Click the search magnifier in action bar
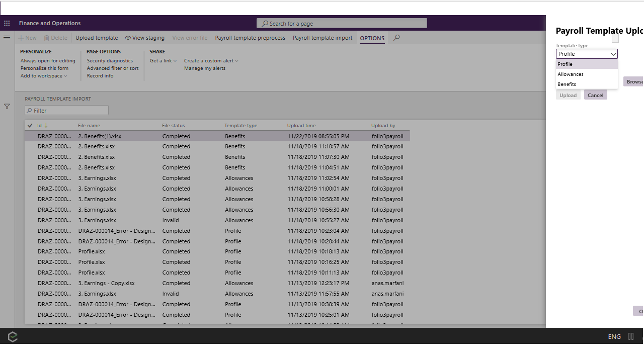This screenshot has width=644, height=362. (x=396, y=38)
